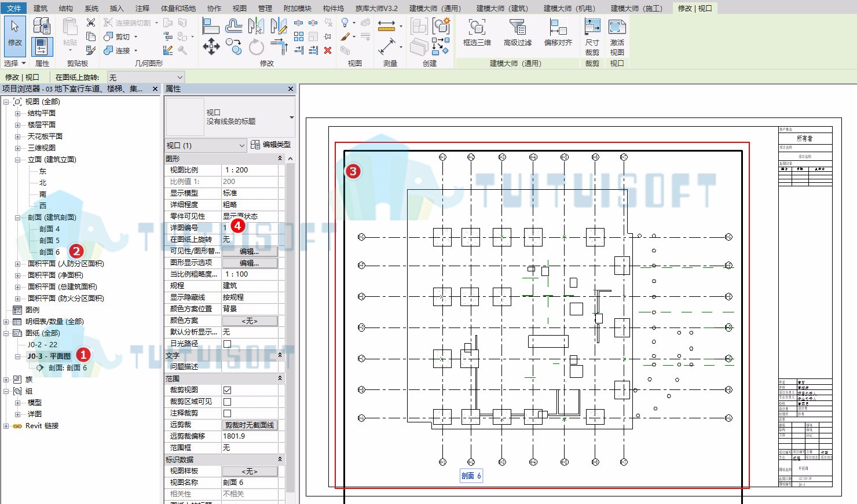The image size is (857, 504).
Task: Click the 剪裁时无截面线 button for 远剪裁
Action: coord(250,425)
